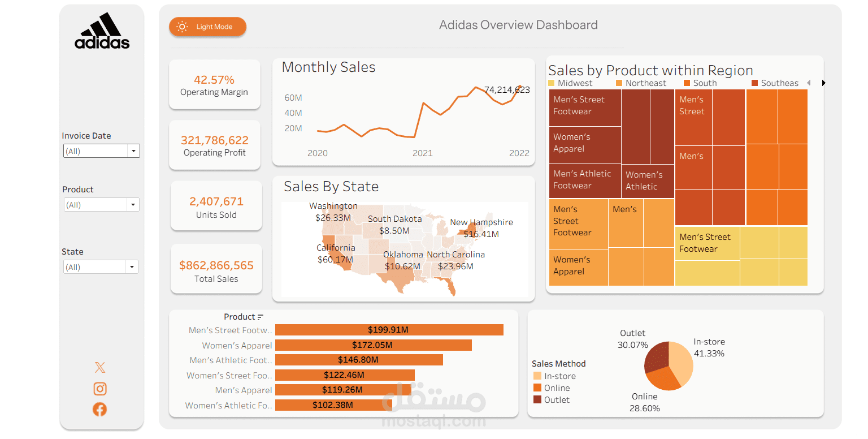Click the left legend scroll arrow
Image resolution: width=868 pixels, height=439 pixels.
point(809,83)
